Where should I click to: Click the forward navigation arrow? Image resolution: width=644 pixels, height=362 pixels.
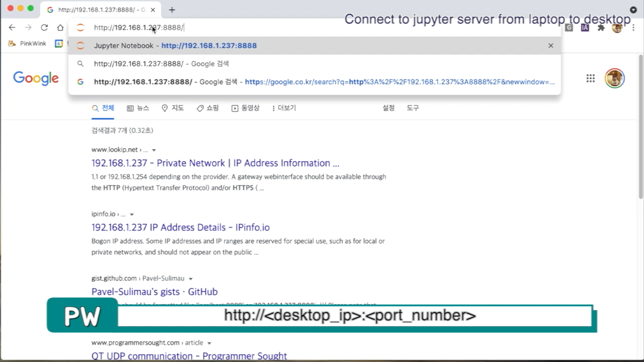tap(28, 28)
